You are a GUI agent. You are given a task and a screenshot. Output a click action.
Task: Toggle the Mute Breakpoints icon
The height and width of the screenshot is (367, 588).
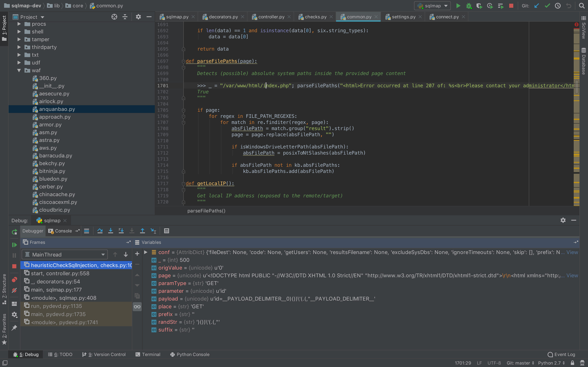14,290
